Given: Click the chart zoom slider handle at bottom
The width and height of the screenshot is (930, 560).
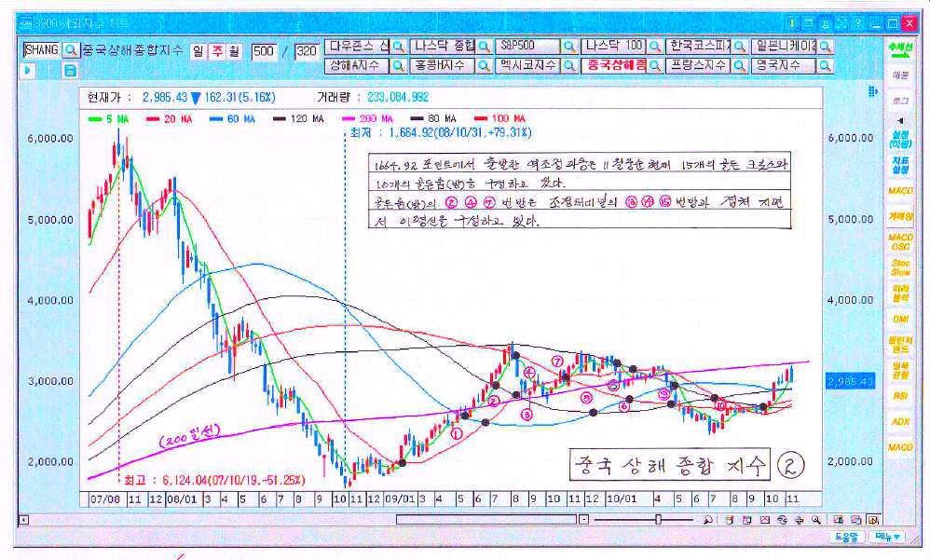Looking at the screenshot, I should [x=658, y=520].
